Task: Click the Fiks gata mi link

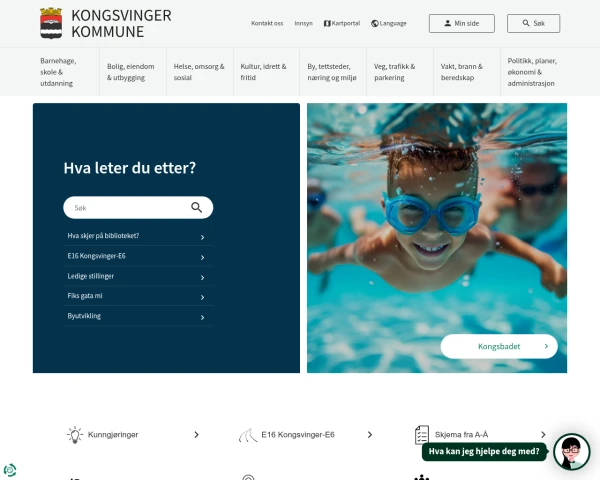Action: [x=85, y=296]
